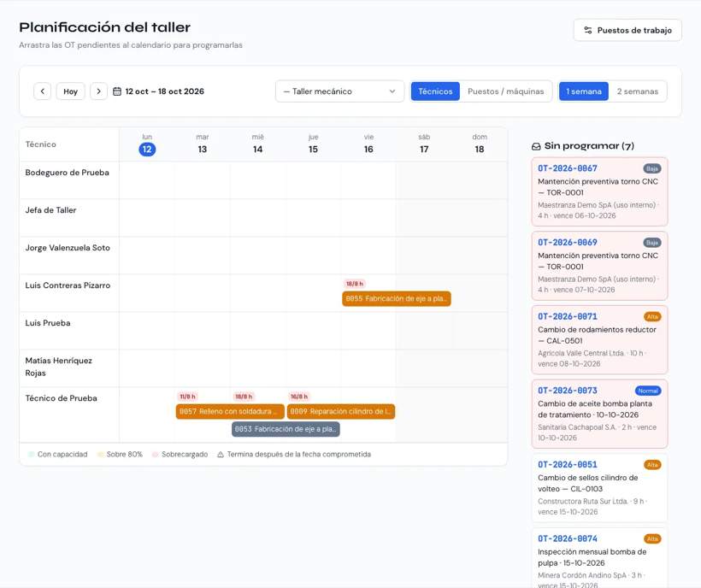Open task 0053 Fabricación de eje
701x588 pixels.
pyautogui.click(x=286, y=429)
